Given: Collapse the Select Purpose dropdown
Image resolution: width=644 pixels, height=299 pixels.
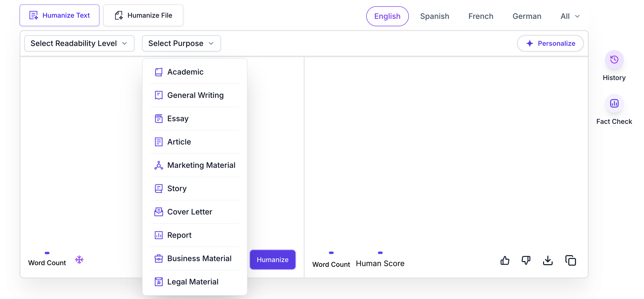Looking at the screenshot, I should (181, 43).
